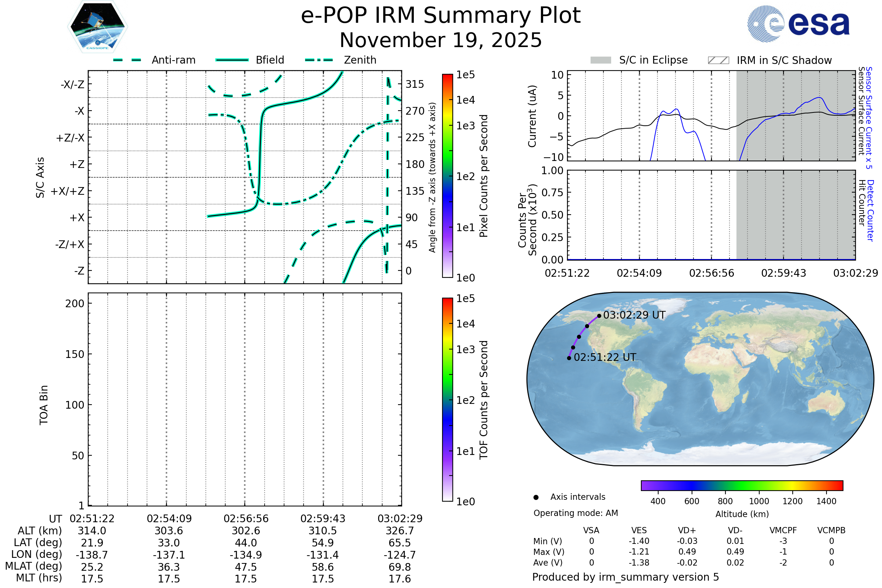
Task: Click the November 19, 2025 date heading
Action: click(x=441, y=40)
